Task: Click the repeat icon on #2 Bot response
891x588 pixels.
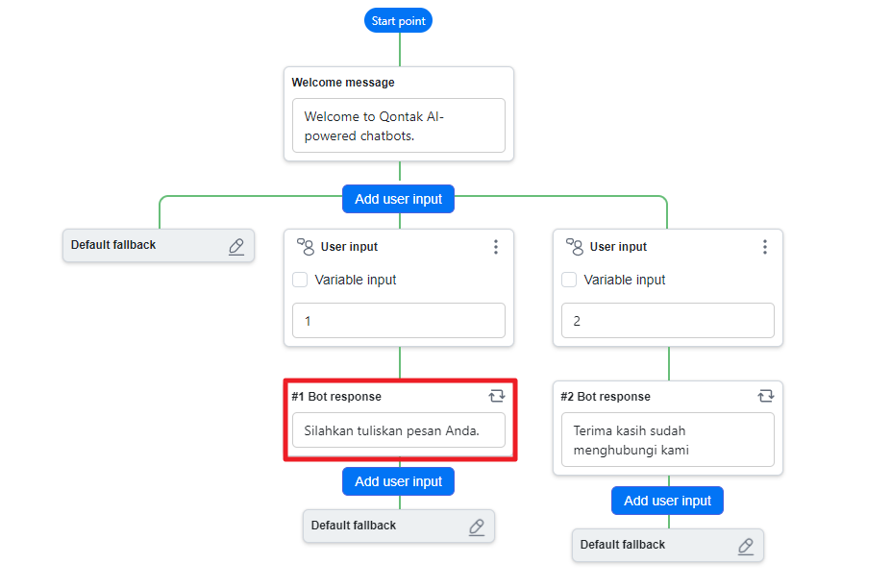Action: 766,396
